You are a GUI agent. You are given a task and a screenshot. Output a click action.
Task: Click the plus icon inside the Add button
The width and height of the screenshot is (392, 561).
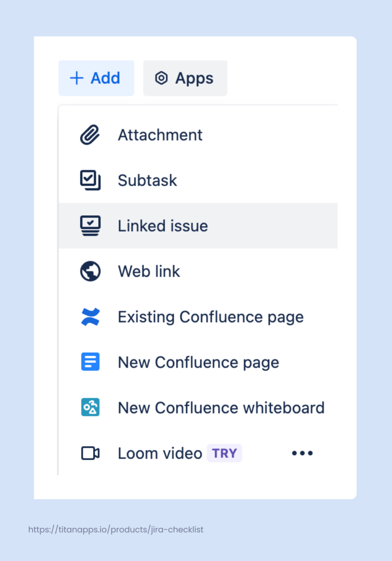[77, 78]
